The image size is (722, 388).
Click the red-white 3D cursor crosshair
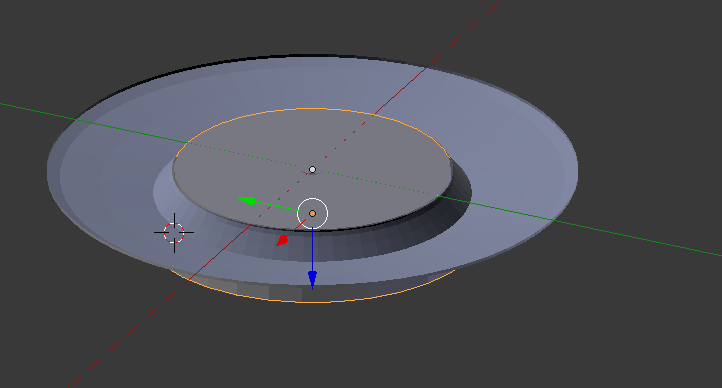click(174, 233)
